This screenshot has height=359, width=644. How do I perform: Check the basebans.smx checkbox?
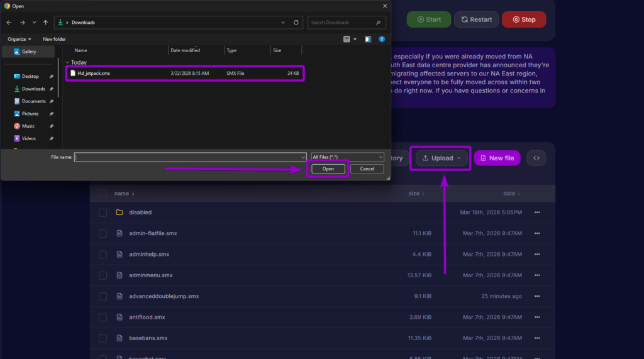103,338
